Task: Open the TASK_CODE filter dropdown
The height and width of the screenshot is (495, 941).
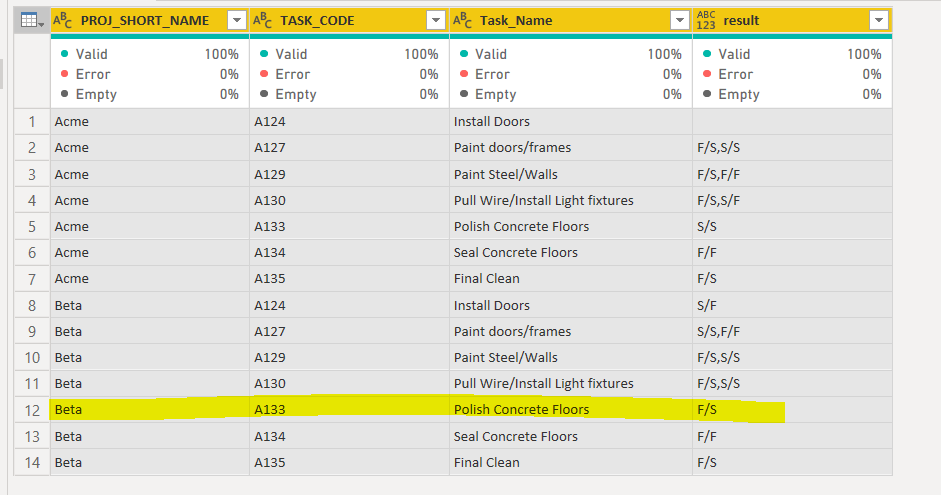Action: click(x=436, y=20)
